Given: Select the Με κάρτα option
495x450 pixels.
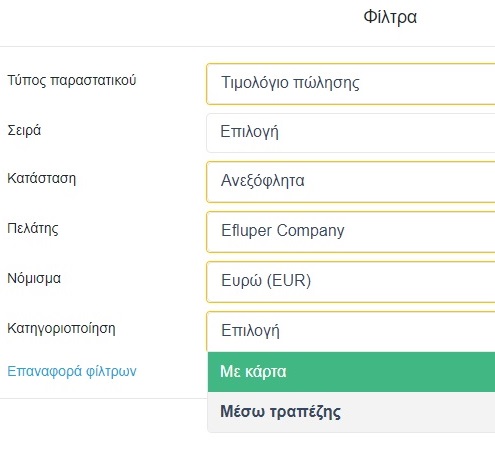Looking at the screenshot, I should 351,372.
